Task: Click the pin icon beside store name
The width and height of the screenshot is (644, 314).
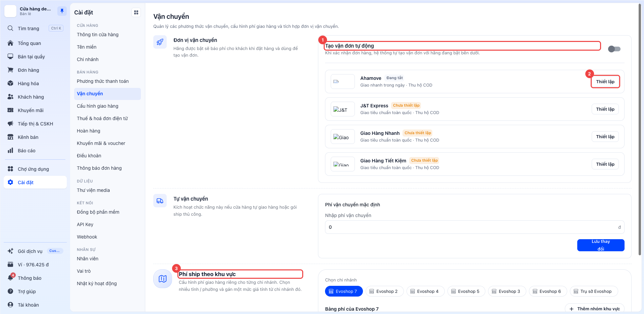Action: click(x=62, y=11)
